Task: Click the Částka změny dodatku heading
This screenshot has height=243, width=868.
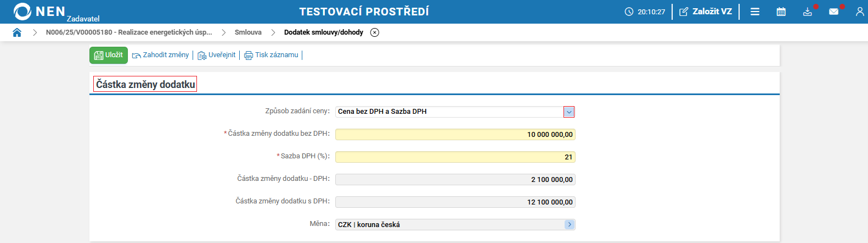Action: tap(145, 84)
